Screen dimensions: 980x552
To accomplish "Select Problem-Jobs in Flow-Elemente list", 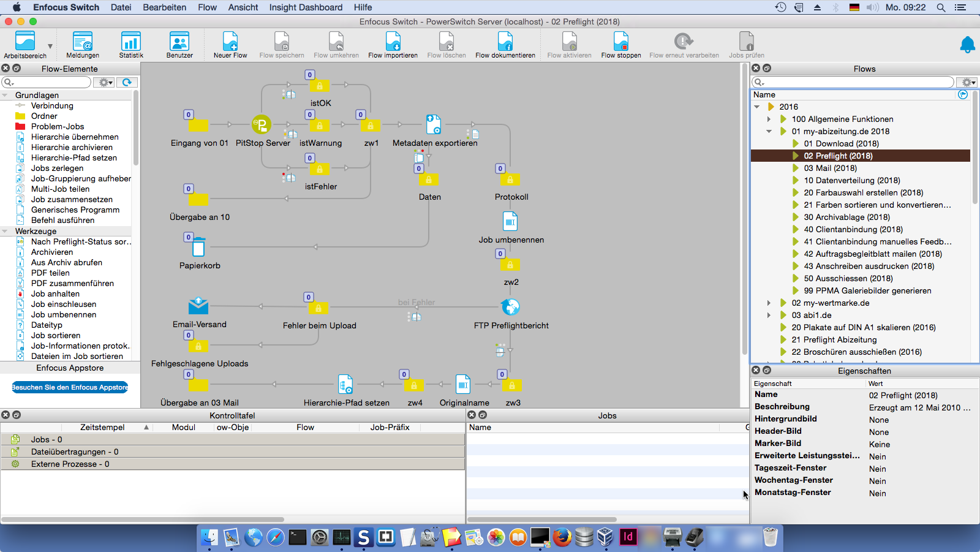I will (x=58, y=126).
